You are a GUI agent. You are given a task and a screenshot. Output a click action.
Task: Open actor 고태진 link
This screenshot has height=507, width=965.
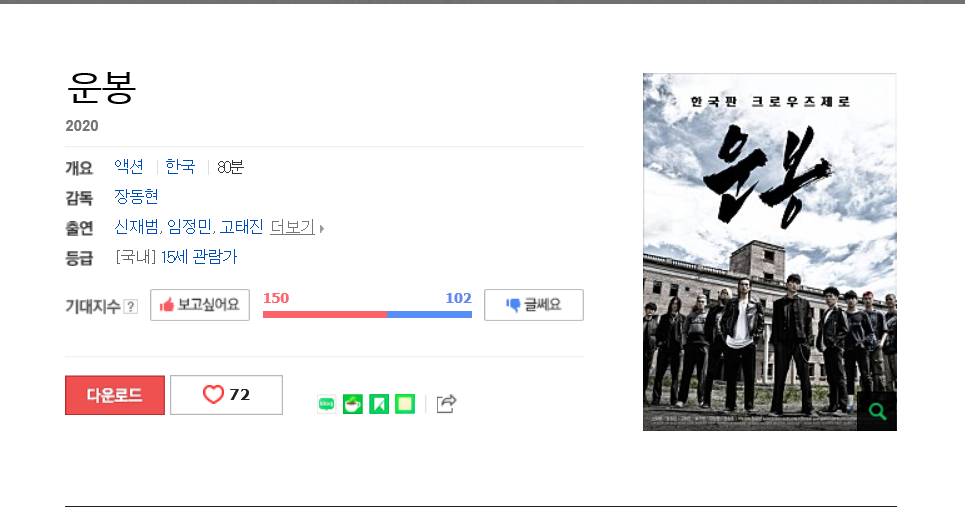click(x=241, y=227)
